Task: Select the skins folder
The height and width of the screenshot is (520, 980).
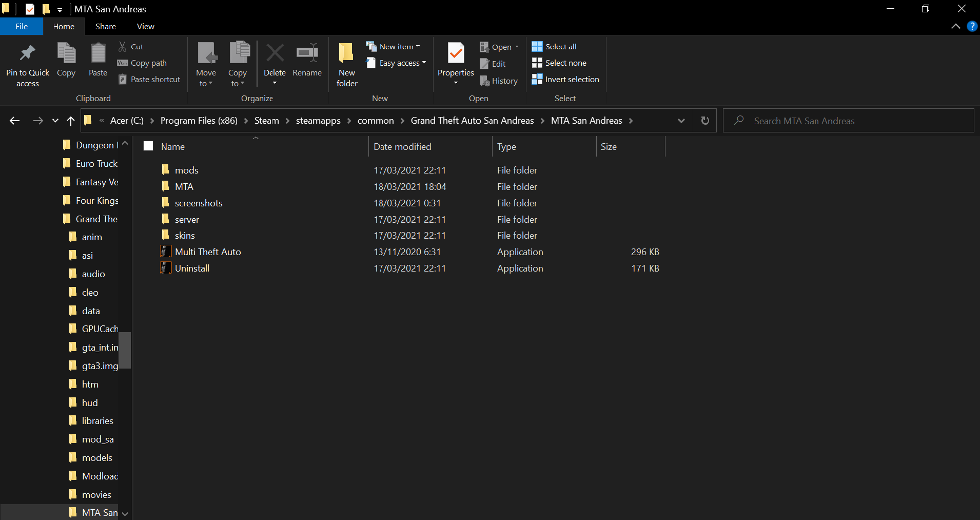Action: click(x=185, y=236)
